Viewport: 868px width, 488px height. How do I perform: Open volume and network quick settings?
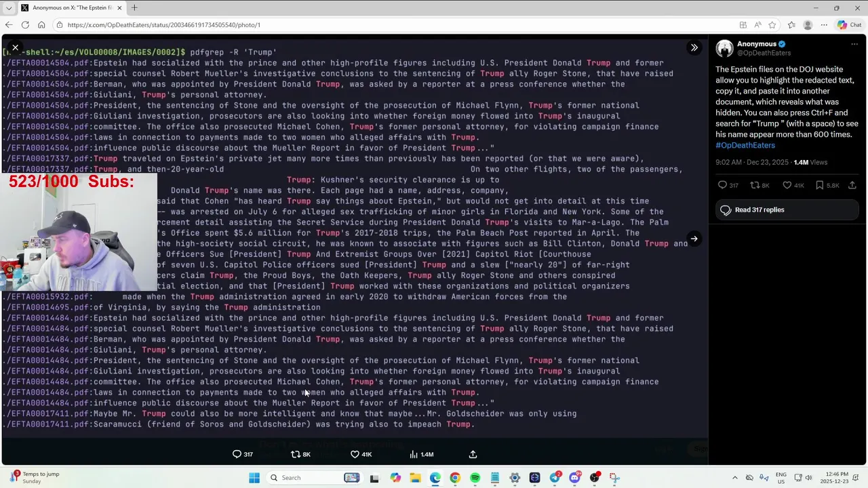pos(802,478)
